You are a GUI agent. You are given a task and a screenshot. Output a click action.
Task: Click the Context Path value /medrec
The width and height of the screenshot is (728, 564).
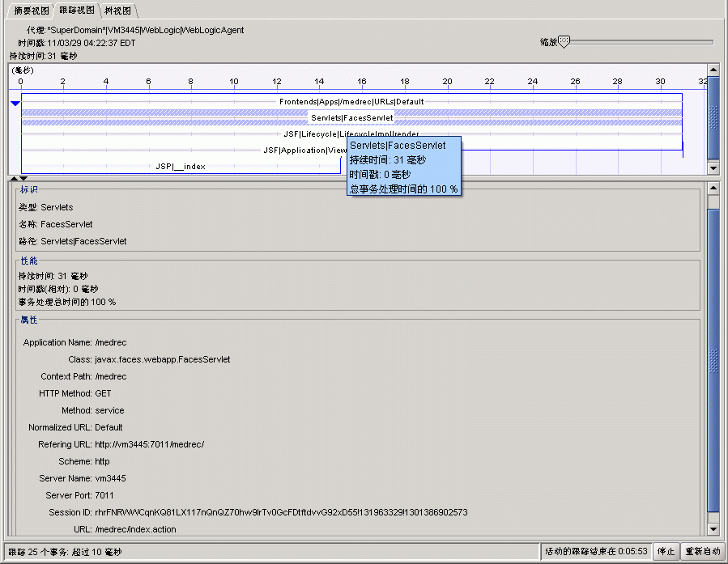click(x=110, y=376)
